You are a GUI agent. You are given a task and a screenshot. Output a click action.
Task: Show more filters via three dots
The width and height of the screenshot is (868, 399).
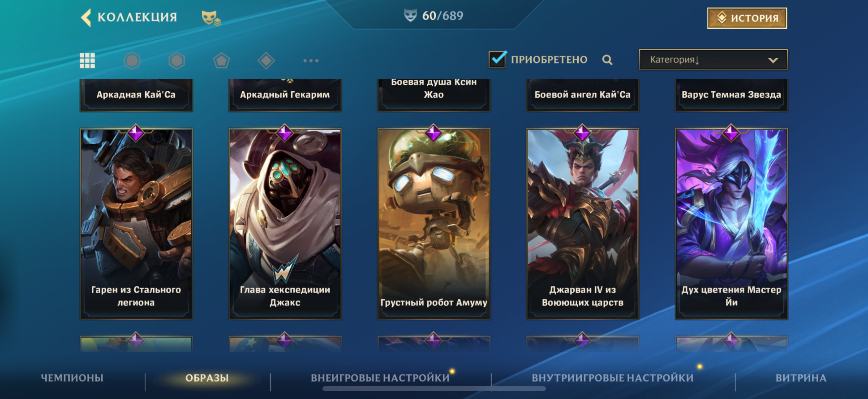tap(311, 61)
